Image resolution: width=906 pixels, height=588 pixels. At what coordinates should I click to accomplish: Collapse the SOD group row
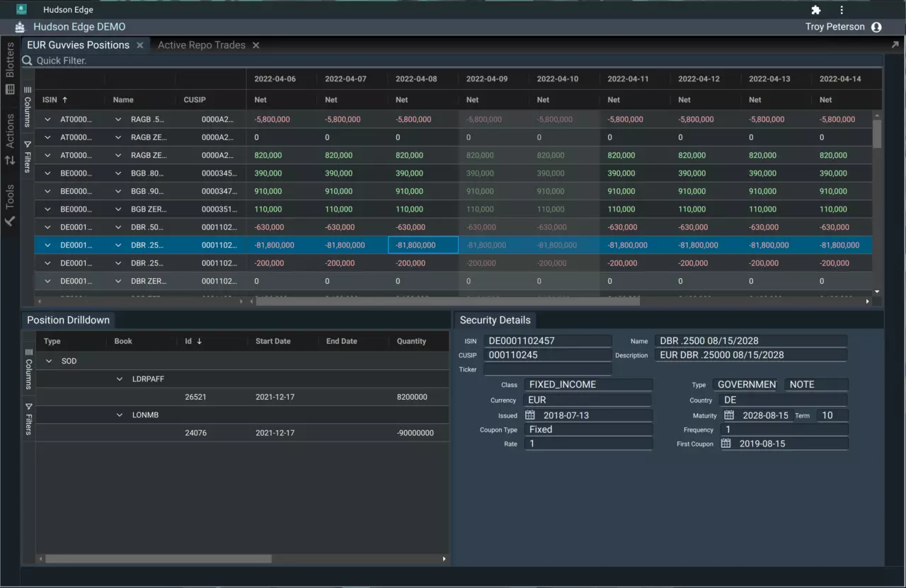49,361
